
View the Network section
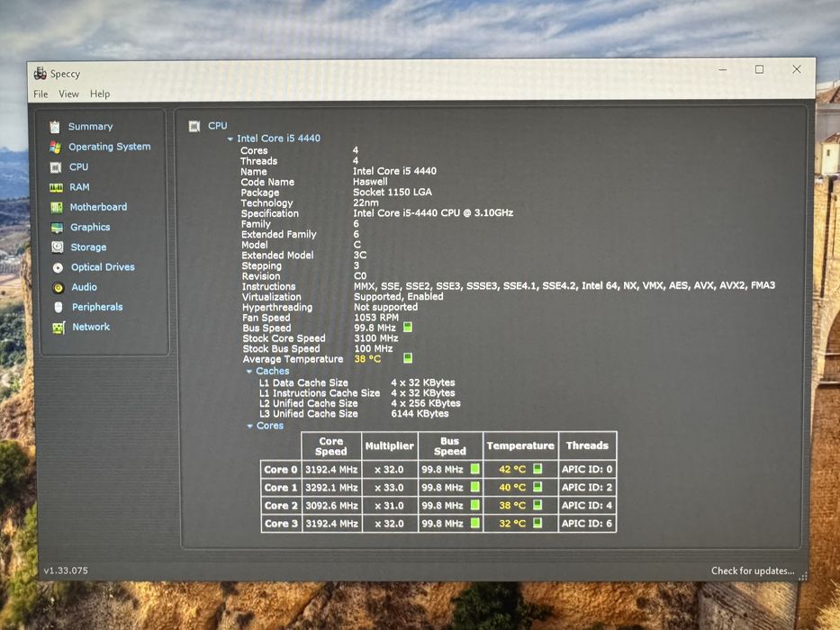point(91,327)
